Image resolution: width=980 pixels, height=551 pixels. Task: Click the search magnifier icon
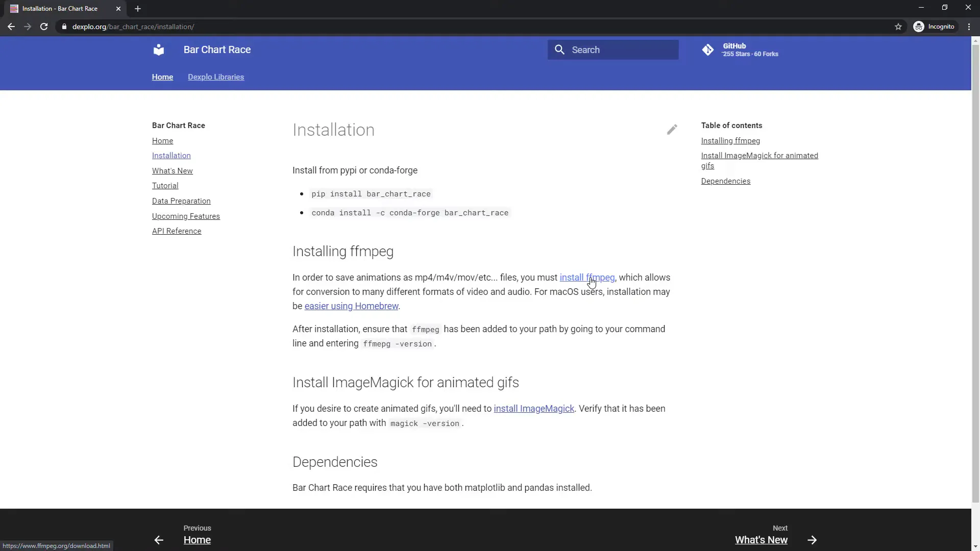(x=560, y=49)
